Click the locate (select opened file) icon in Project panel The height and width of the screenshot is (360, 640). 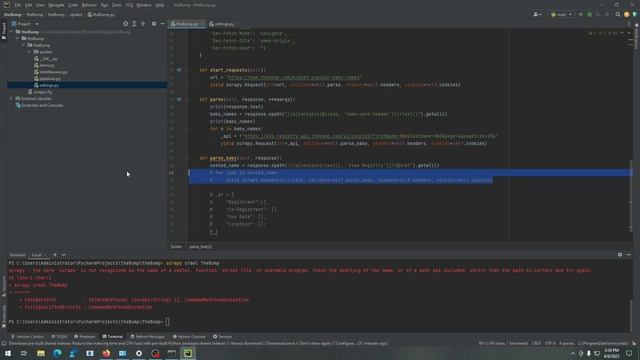coord(125,24)
